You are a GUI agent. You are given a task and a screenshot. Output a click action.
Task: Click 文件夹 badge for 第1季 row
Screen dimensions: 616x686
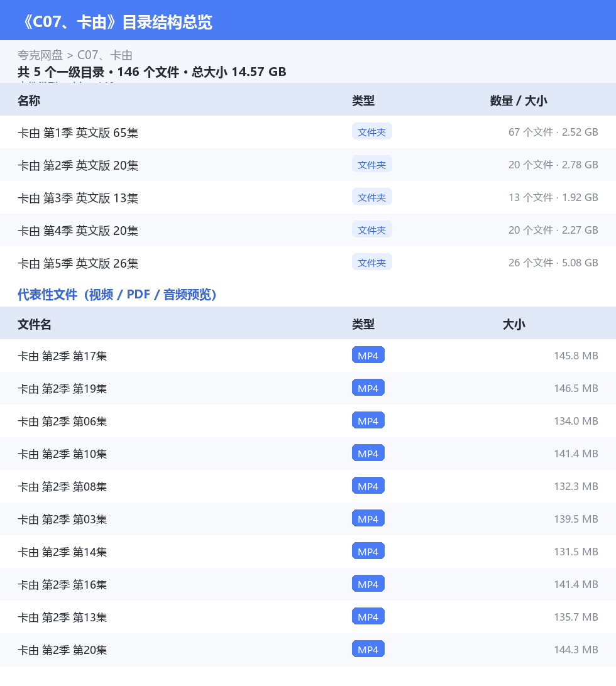pyautogui.click(x=371, y=132)
